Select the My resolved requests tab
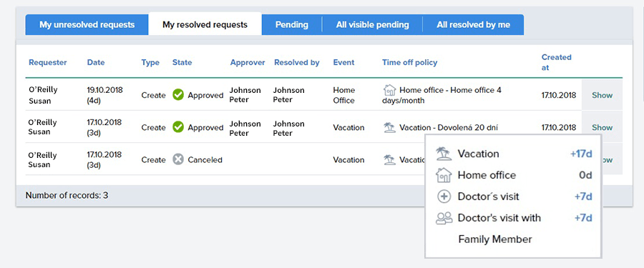This screenshot has height=268, width=644. pos(205,24)
